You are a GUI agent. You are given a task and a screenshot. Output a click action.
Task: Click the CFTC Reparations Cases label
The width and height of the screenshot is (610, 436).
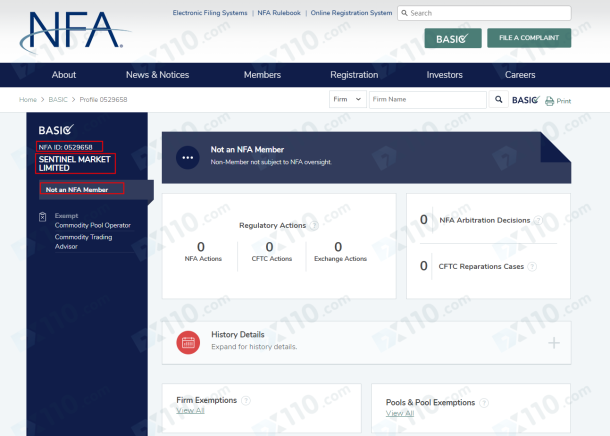click(x=481, y=266)
